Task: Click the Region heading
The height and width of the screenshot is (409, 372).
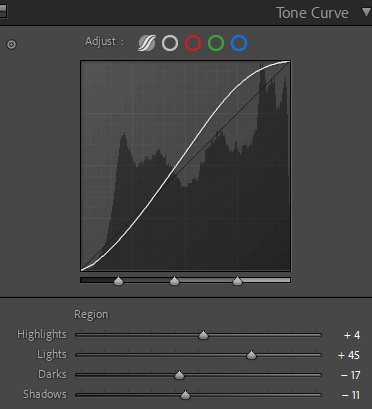Action: coord(91,315)
